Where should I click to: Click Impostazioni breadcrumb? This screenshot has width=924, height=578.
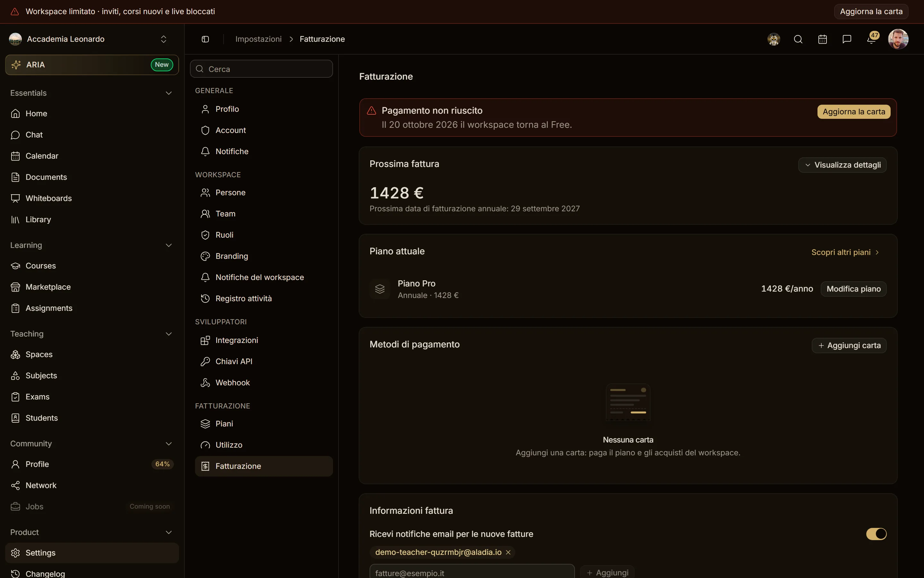(x=259, y=39)
